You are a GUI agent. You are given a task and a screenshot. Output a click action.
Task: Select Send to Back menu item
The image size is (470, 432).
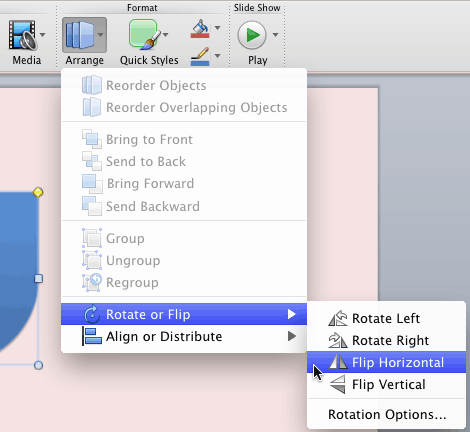[x=184, y=161]
